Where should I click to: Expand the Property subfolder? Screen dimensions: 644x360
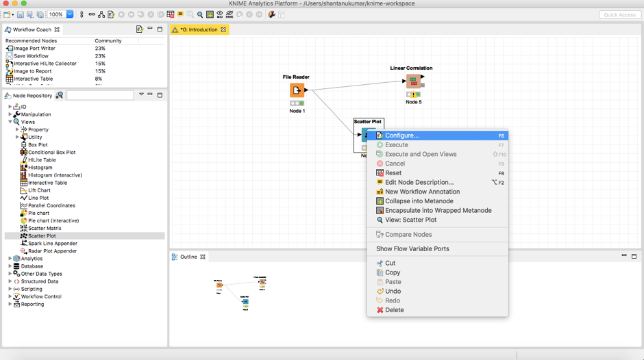coord(17,129)
